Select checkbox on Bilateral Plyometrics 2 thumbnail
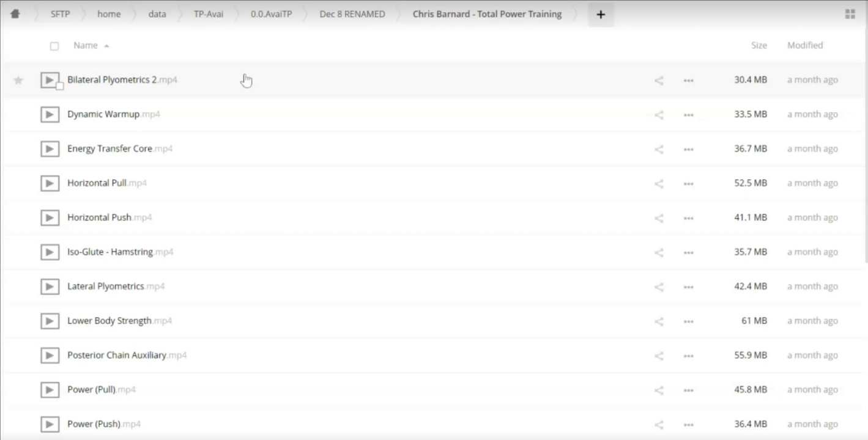Screen dimensions: 868x440 point(59,86)
